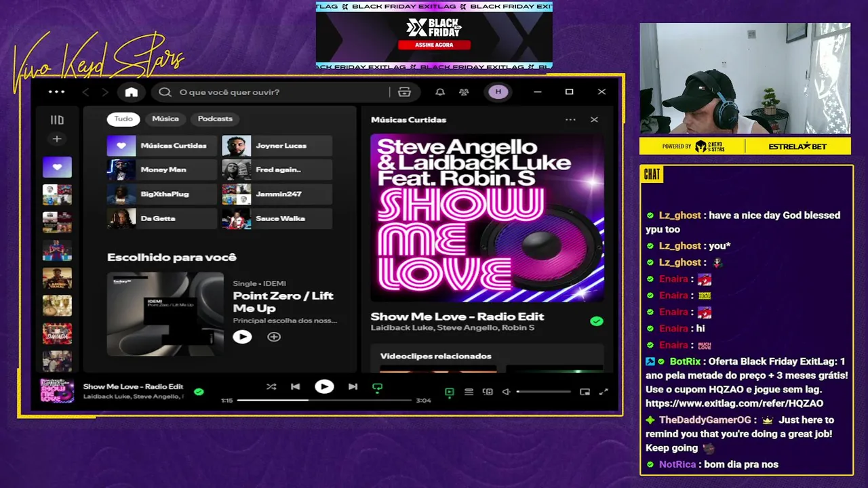Open Músicas Curtidas shortcut tile
The image size is (868, 488).
point(162,146)
